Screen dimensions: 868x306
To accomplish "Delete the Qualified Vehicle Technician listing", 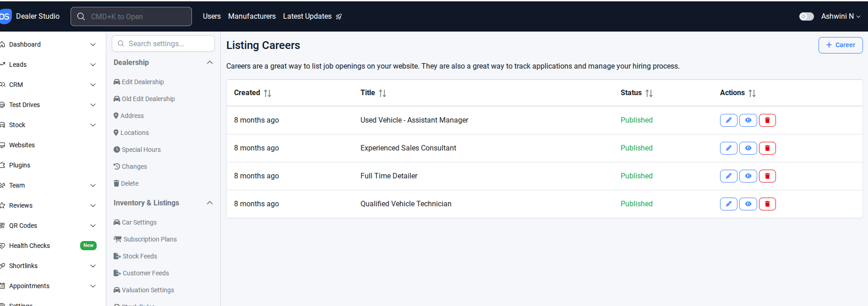I will [767, 204].
